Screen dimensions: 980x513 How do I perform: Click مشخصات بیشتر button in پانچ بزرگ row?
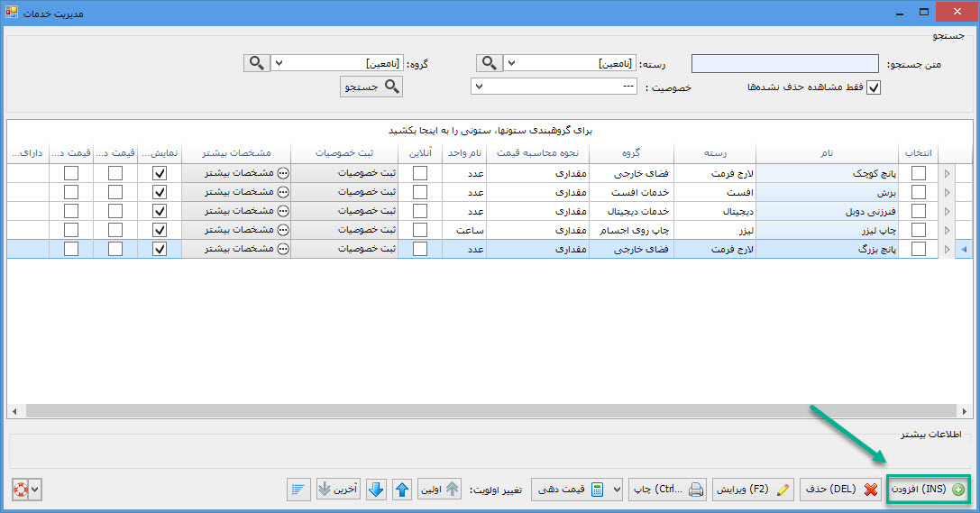236,249
